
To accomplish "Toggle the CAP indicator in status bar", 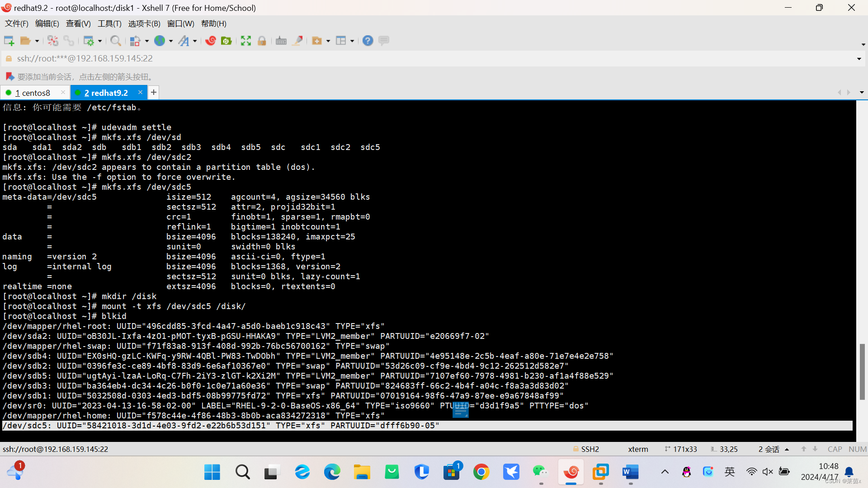I will (835, 449).
